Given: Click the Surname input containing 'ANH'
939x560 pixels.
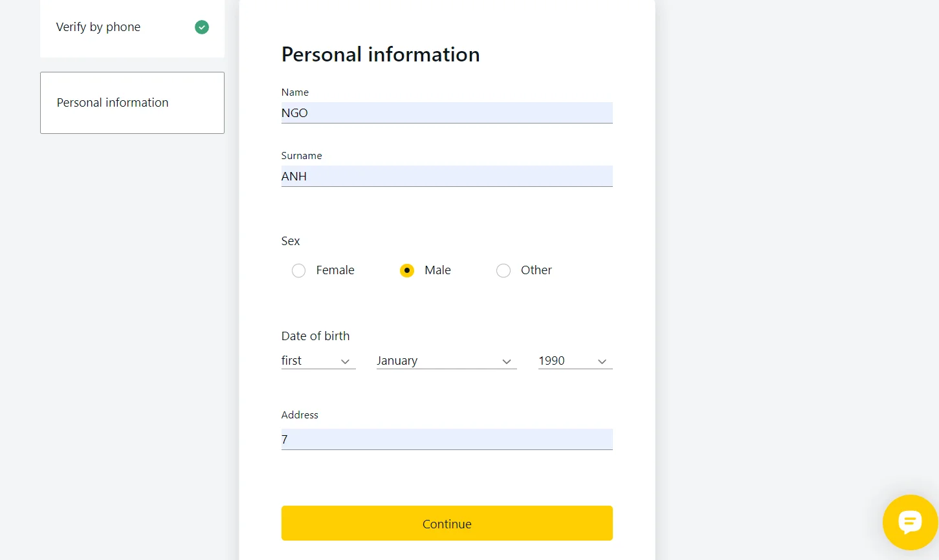Looking at the screenshot, I should coord(447,176).
